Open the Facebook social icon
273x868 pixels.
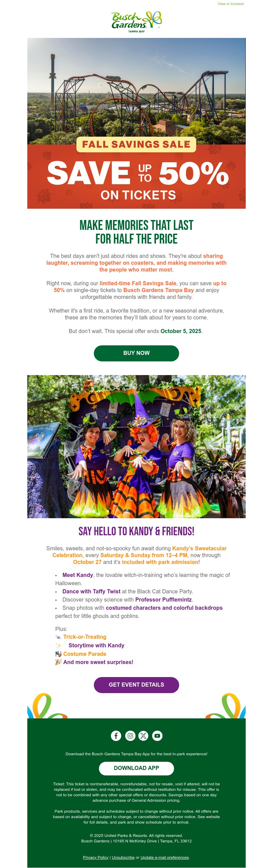(x=116, y=735)
